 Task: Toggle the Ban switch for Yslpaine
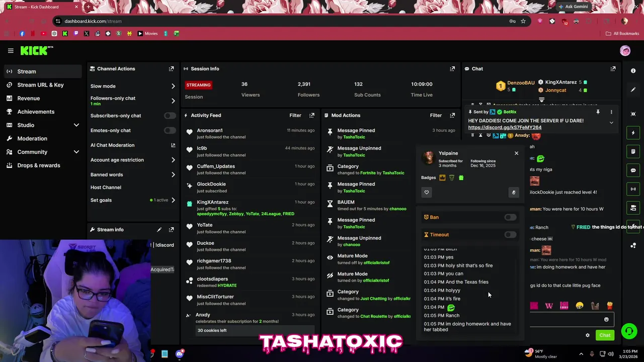tap(510, 217)
